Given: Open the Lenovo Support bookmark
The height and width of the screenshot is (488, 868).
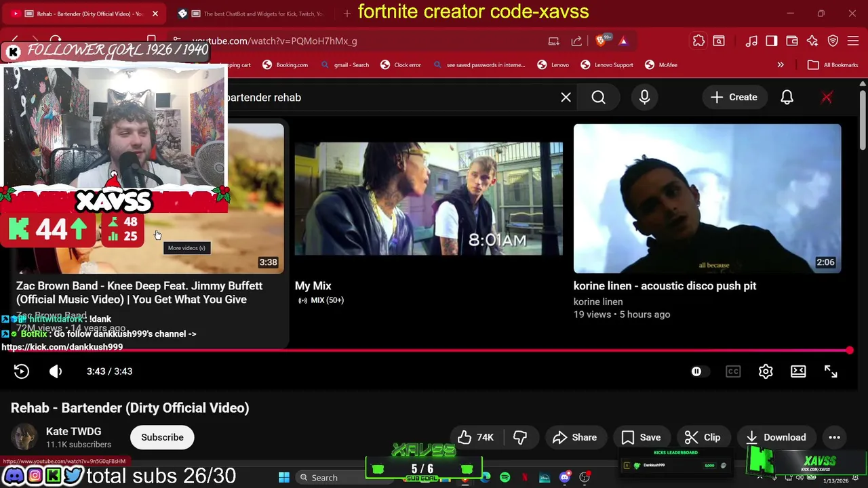Looking at the screenshot, I should pyautogui.click(x=607, y=65).
